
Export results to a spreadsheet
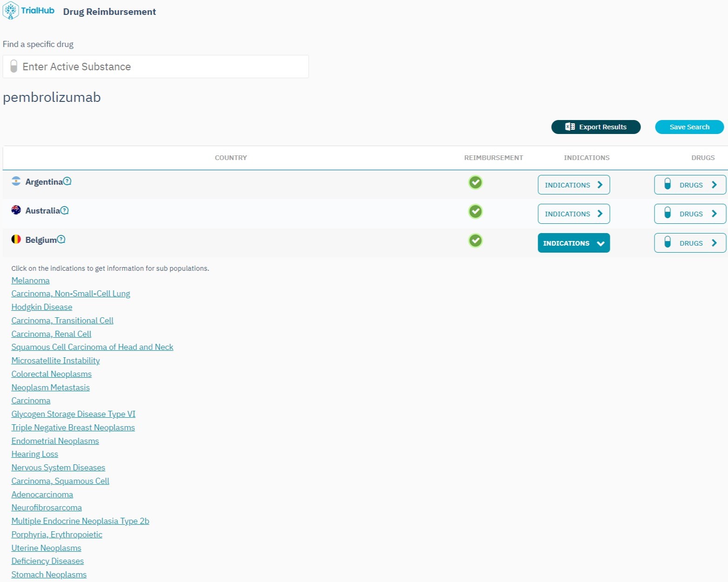pos(595,127)
